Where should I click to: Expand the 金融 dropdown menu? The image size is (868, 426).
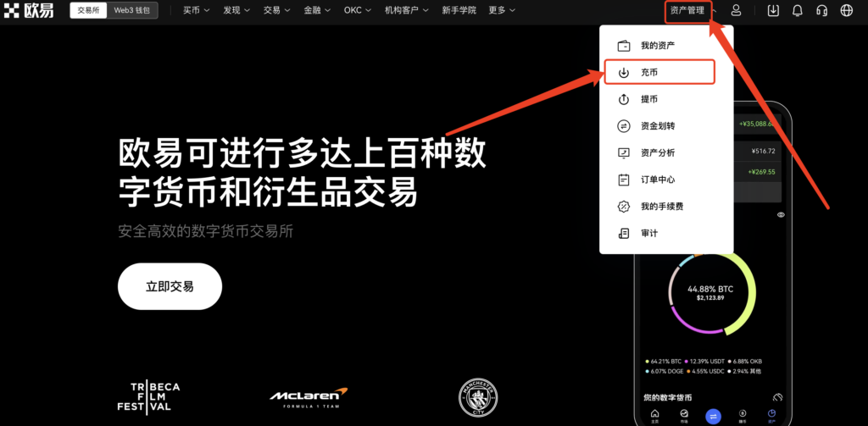pyautogui.click(x=317, y=10)
